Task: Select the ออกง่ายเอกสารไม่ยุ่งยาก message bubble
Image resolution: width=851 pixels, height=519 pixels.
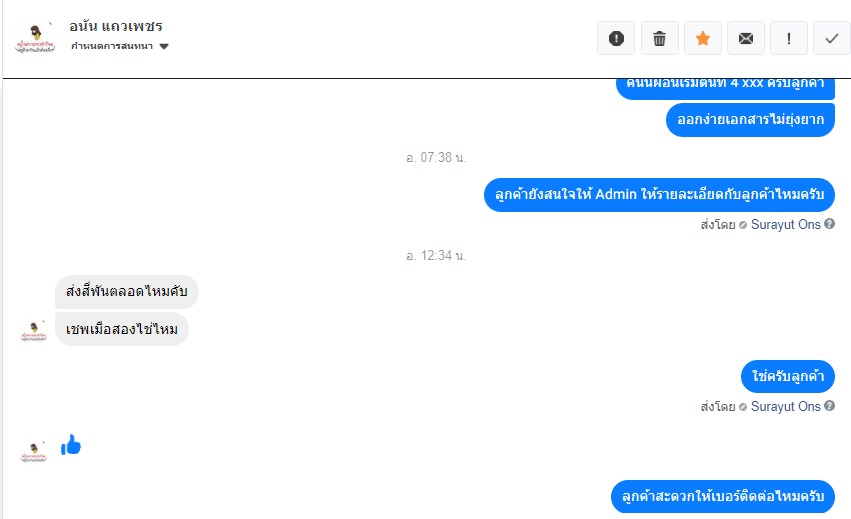Action: [x=750, y=120]
